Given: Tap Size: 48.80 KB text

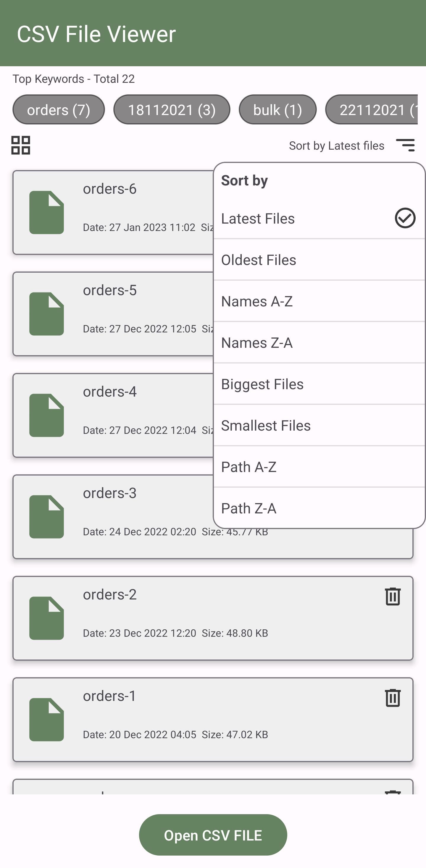Looking at the screenshot, I should [x=235, y=633].
